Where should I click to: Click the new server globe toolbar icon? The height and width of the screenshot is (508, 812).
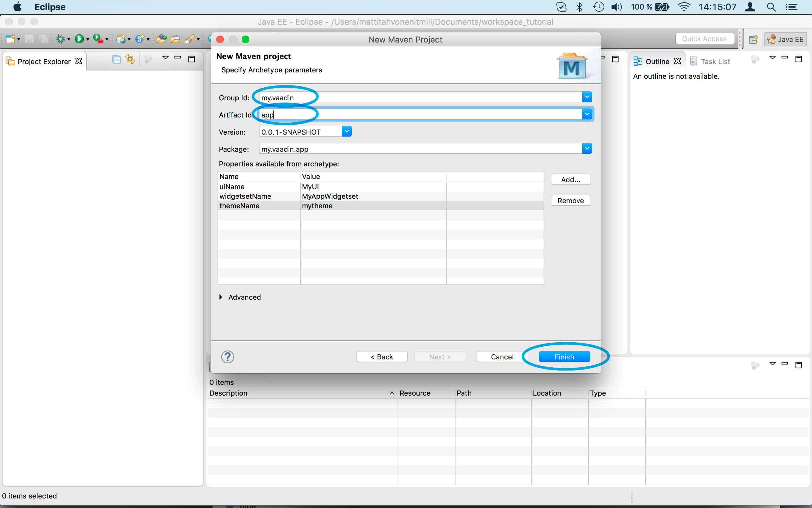(x=121, y=39)
